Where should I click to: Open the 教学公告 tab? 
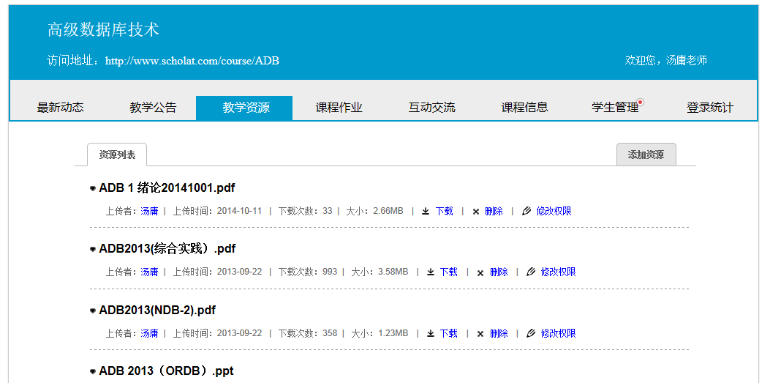point(153,108)
